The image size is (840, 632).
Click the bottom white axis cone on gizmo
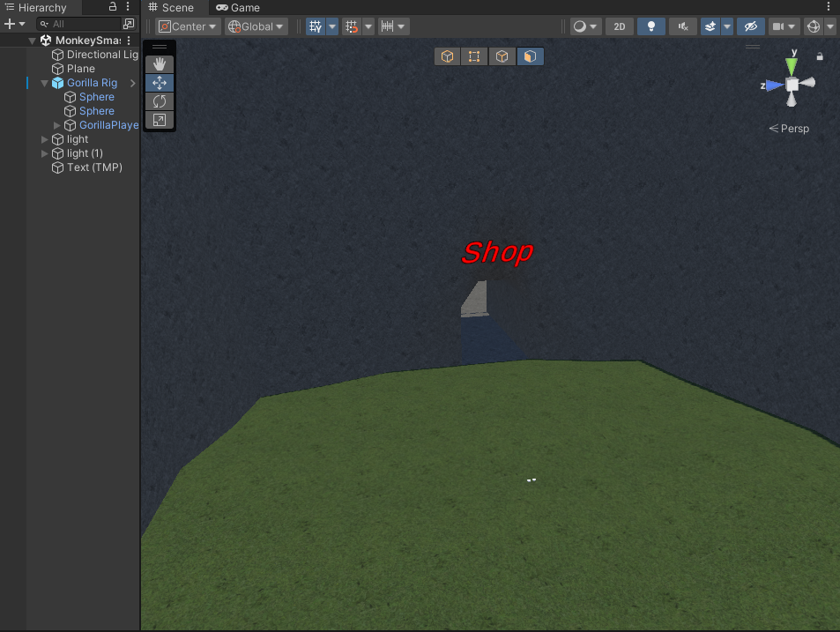click(x=792, y=99)
